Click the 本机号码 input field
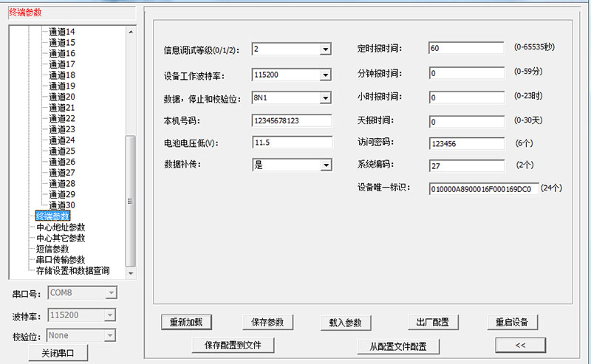591x364 pixels. coord(292,120)
